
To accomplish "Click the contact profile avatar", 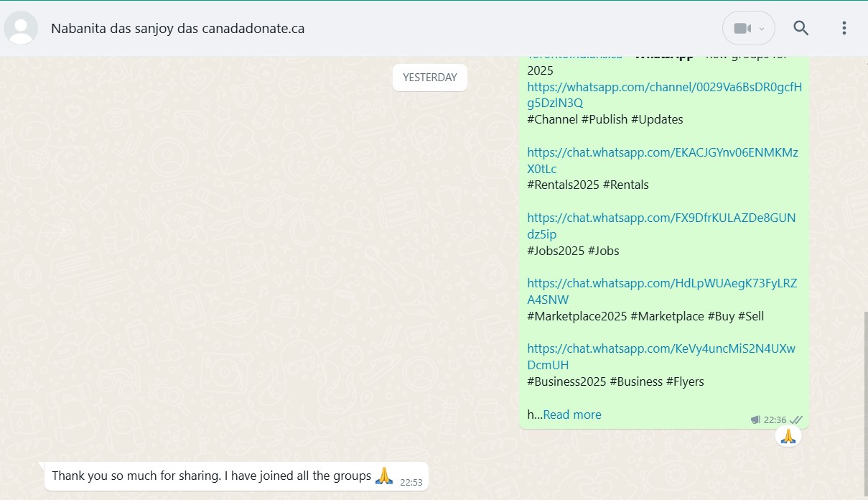I will pyautogui.click(x=21, y=29).
